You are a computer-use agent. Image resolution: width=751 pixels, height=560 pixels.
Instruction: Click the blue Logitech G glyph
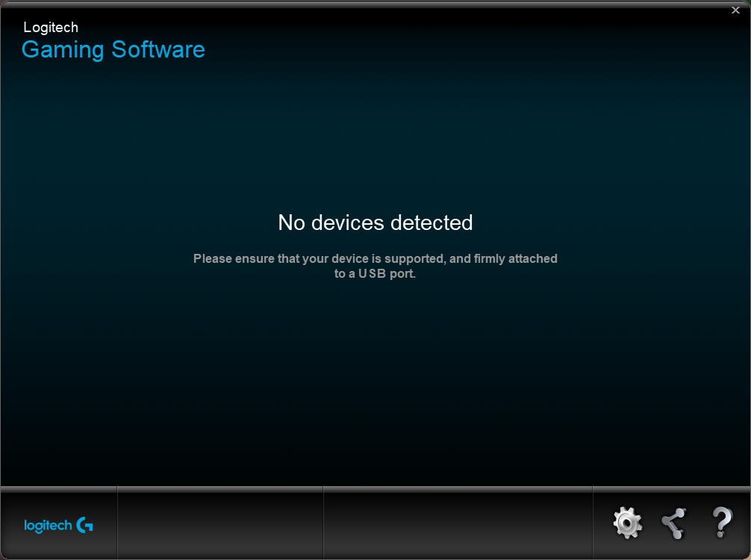coord(85,525)
